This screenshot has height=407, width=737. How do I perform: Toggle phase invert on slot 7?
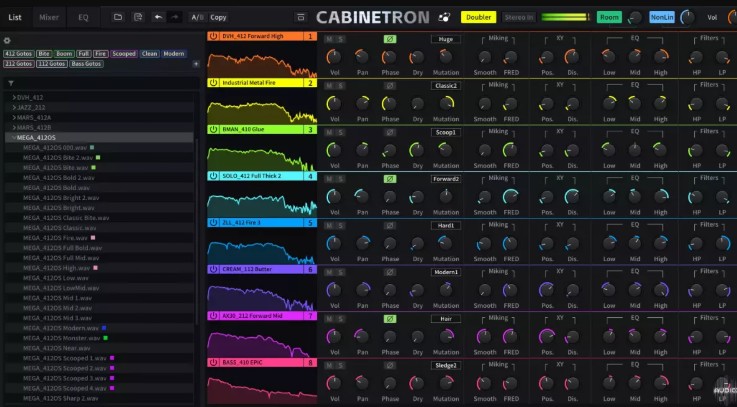pyautogui.click(x=389, y=319)
